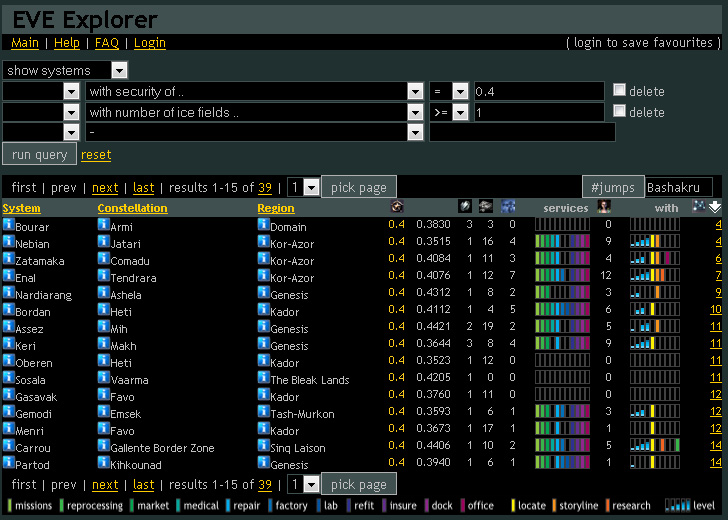Open bottom page number dropdown

click(x=304, y=485)
